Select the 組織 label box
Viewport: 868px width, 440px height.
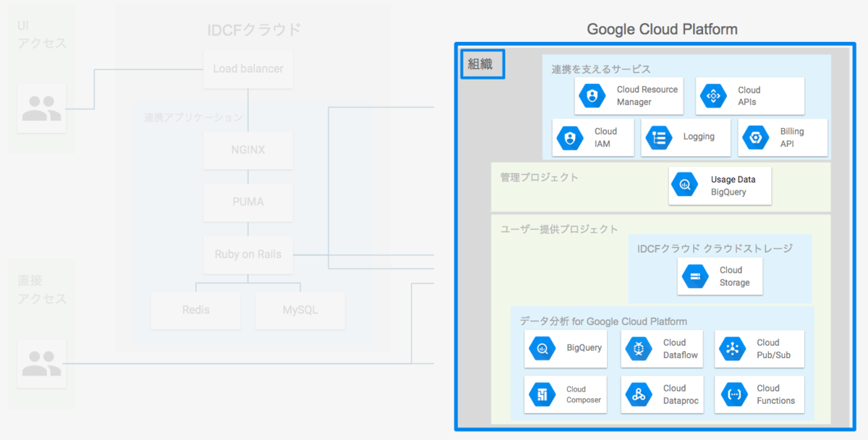click(482, 64)
